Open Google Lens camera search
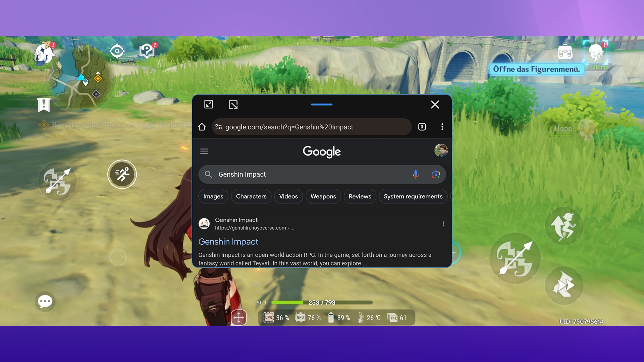Viewport: 644px width, 362px height. coord(436,174)
